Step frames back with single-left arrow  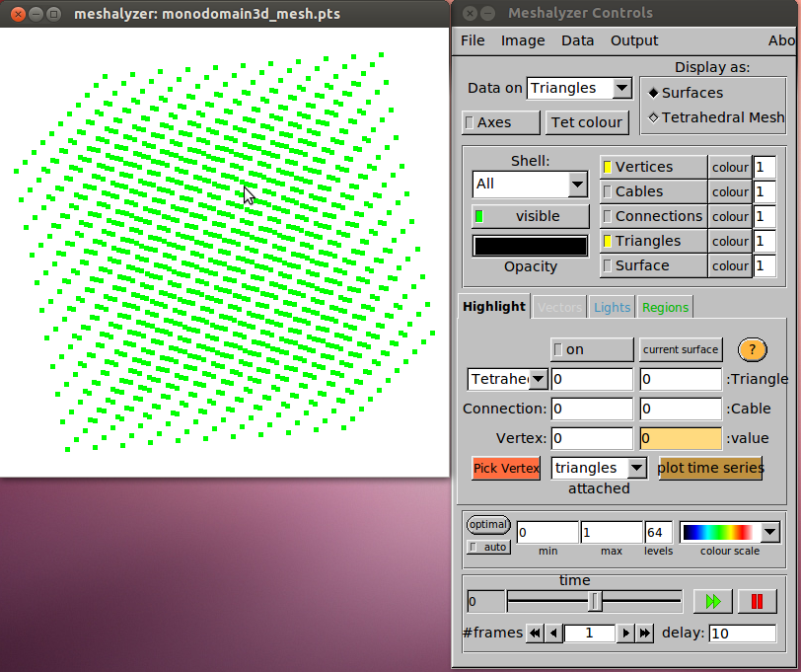(x=553, y=634)
